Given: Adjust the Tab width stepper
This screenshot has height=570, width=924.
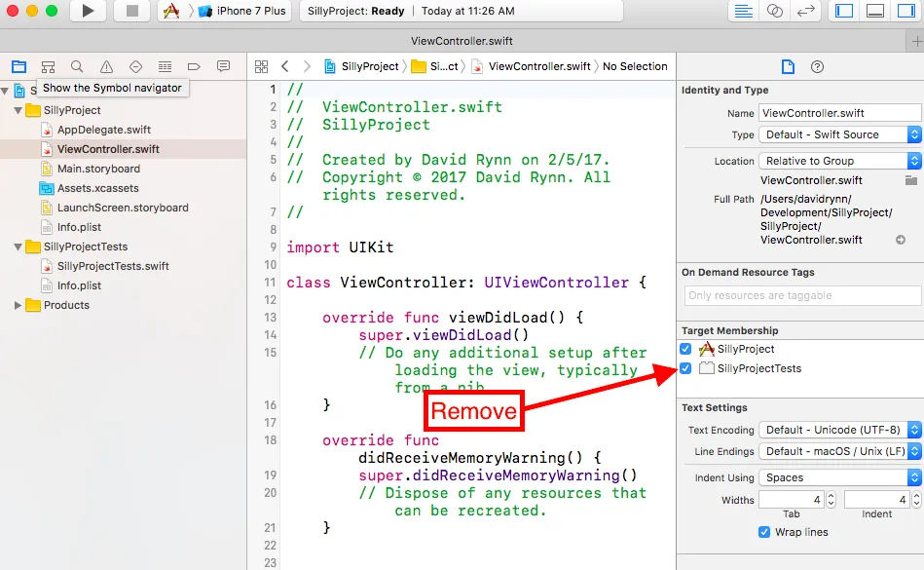Looking at the screenshot, I should (831, 500).
